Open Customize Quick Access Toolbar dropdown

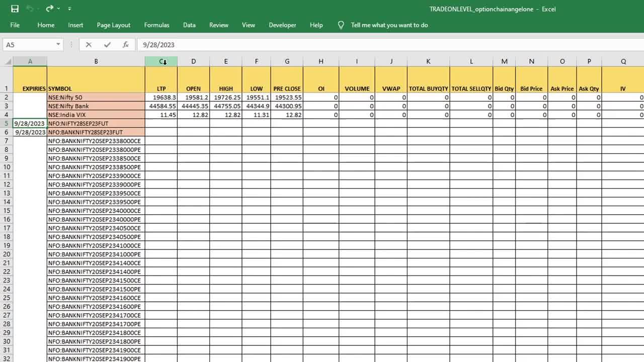coord(69,9)
